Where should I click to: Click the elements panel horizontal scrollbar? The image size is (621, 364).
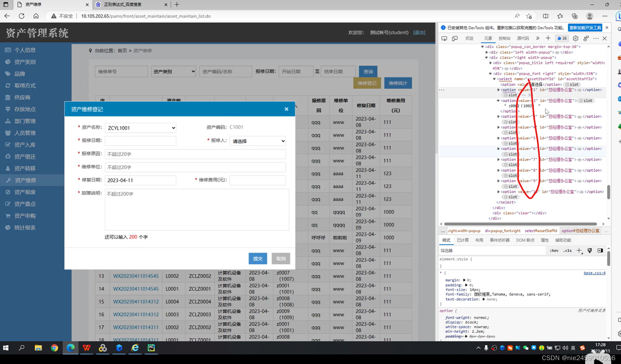click(x=520, y=224)
